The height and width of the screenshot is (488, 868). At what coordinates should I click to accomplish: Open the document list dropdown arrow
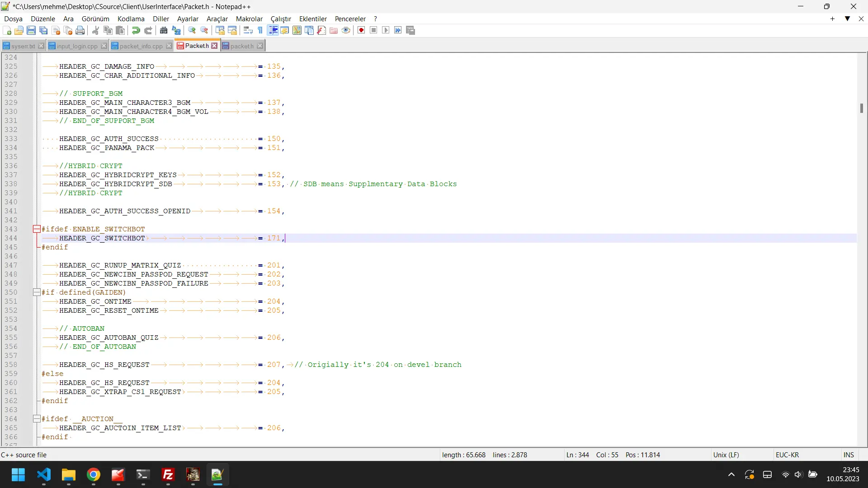(x=848, y=19)
